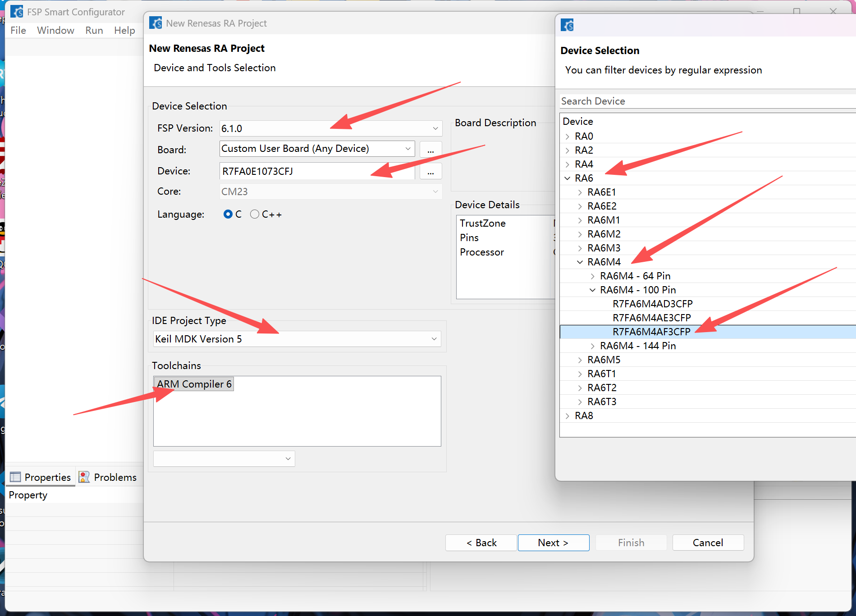Switch to the Properties tab
This screenshot has width=856, height=616.
pos(41,477)
